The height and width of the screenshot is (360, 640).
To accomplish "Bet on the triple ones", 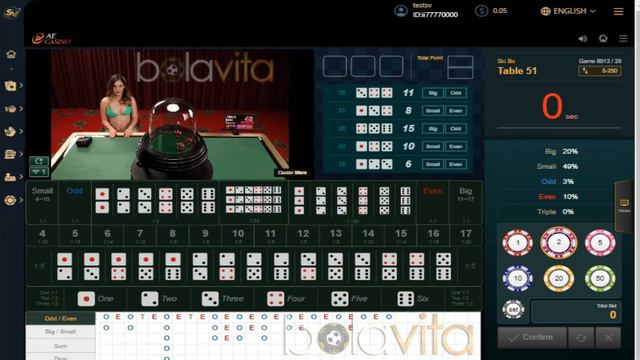I will coord(299,200).
